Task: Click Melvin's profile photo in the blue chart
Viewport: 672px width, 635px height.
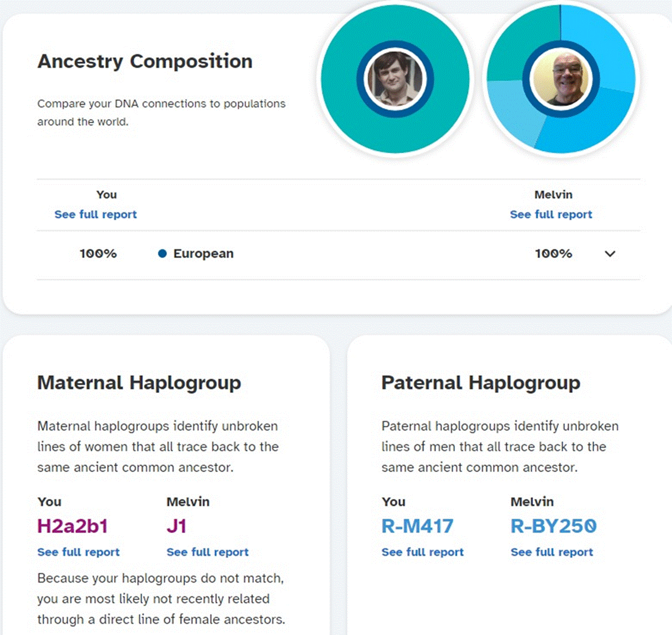Action: 561,79
